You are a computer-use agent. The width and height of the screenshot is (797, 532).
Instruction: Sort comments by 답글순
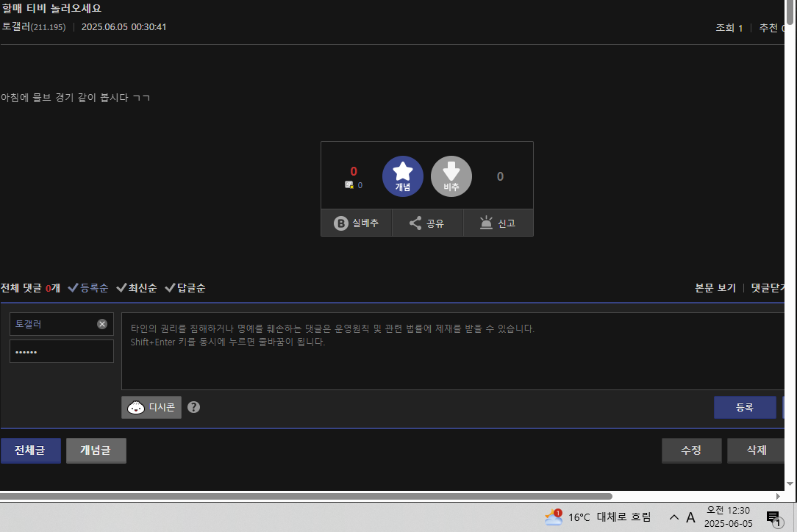click(x=185, y=288)
